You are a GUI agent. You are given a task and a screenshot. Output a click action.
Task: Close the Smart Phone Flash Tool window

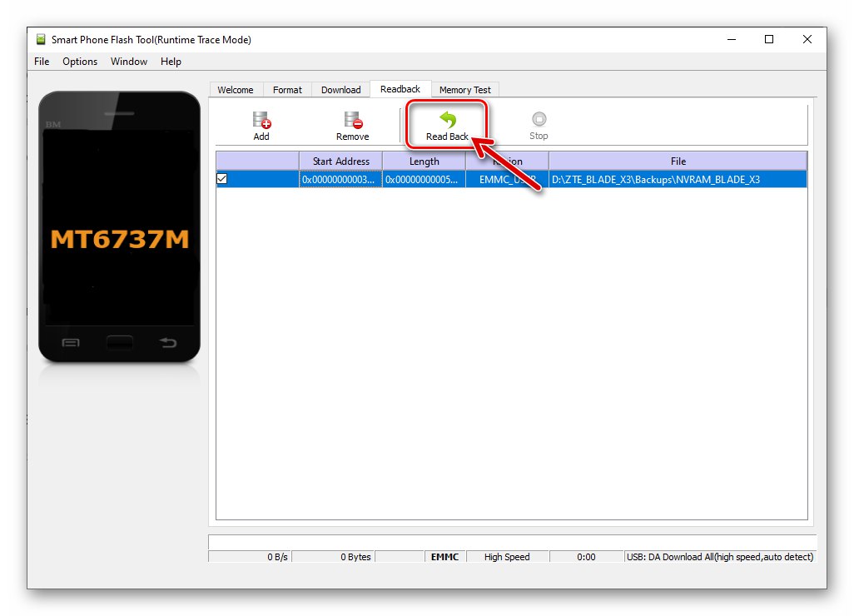(807, 39)
